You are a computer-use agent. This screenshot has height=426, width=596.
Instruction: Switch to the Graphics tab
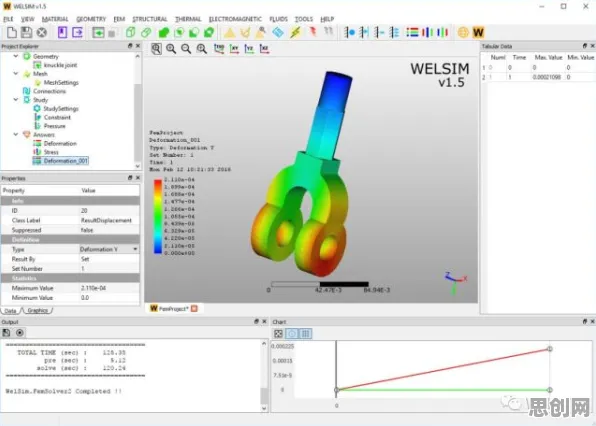(x=38, y=310)
